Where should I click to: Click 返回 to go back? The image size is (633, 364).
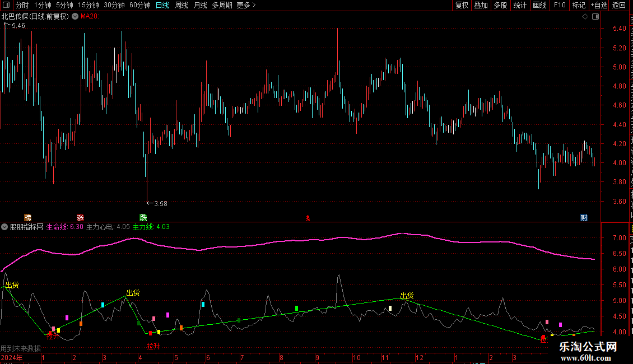tap(619, 5)
